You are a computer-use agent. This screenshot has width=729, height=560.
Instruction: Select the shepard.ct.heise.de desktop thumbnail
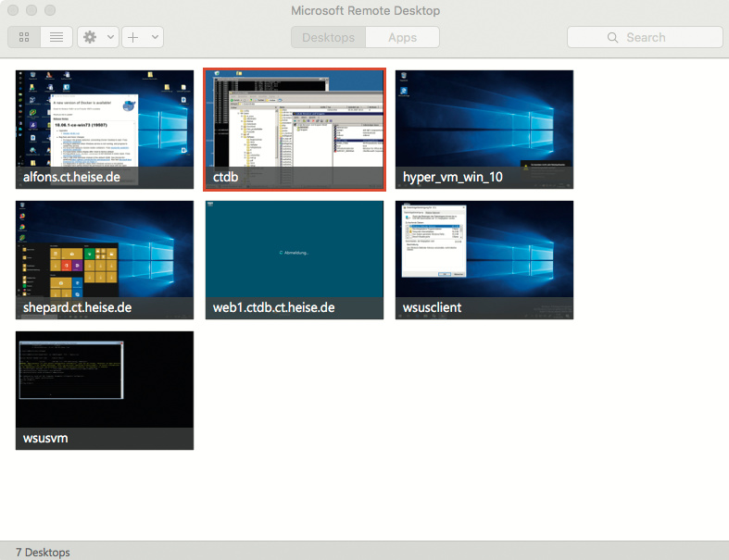(x=105, y=259)
